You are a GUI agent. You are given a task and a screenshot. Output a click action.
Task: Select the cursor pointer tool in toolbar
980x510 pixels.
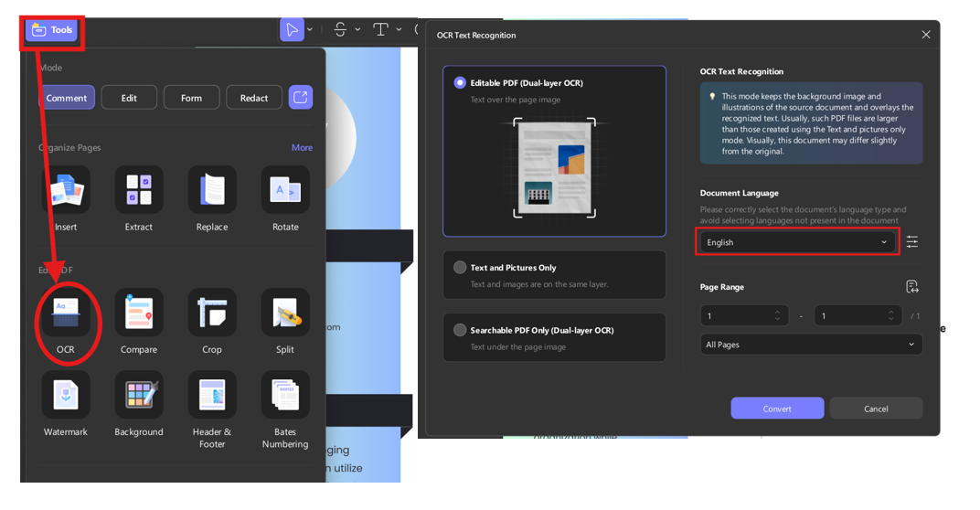[292, 29]
